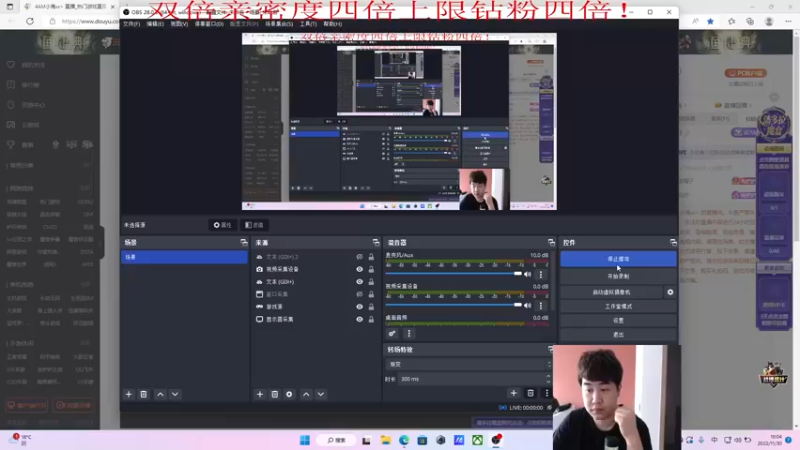Screen dimensions: 800x450
Task: Add a new scene with the plus icon
Action: 129,394
